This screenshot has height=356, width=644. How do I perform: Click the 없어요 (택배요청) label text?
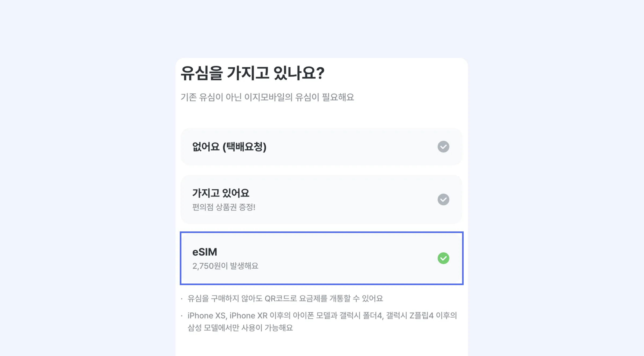click(229, 147)
